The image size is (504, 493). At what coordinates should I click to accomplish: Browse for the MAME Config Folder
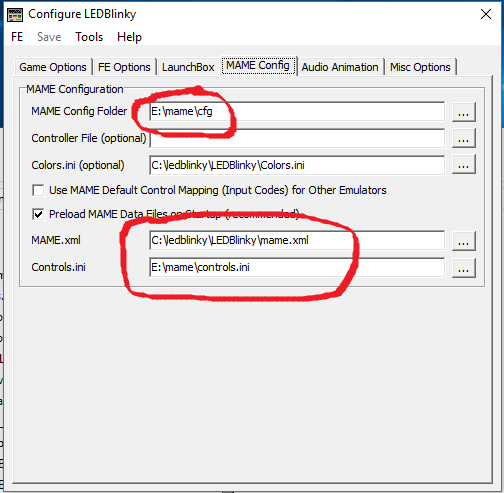[x=463, y=112]
